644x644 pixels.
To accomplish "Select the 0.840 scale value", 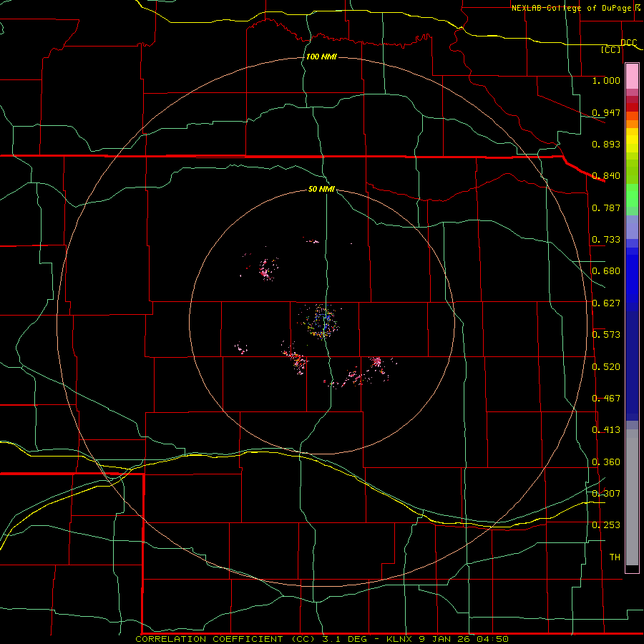I will coord(606,176).
